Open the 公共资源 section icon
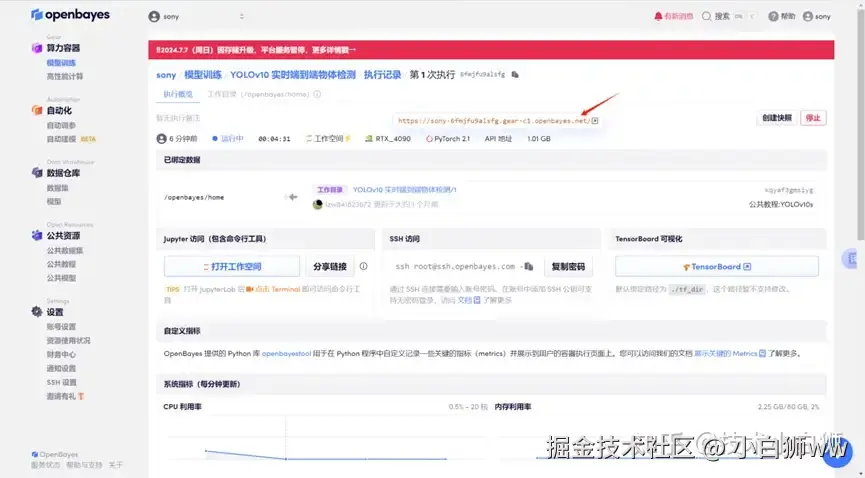 (x=37, y=236)
